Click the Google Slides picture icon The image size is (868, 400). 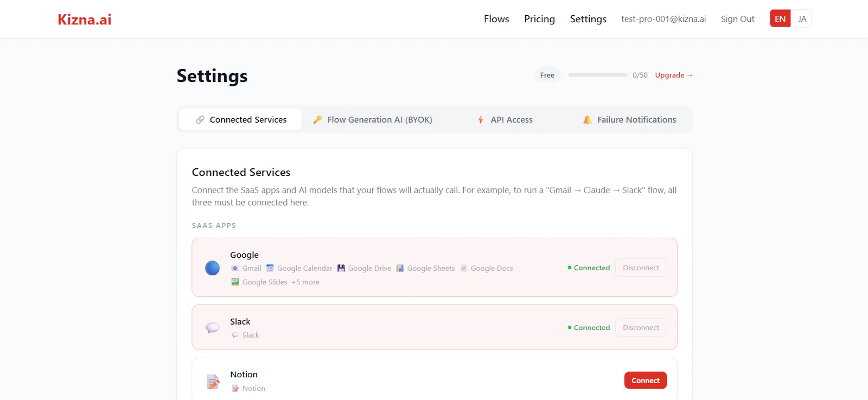point(235,282)
